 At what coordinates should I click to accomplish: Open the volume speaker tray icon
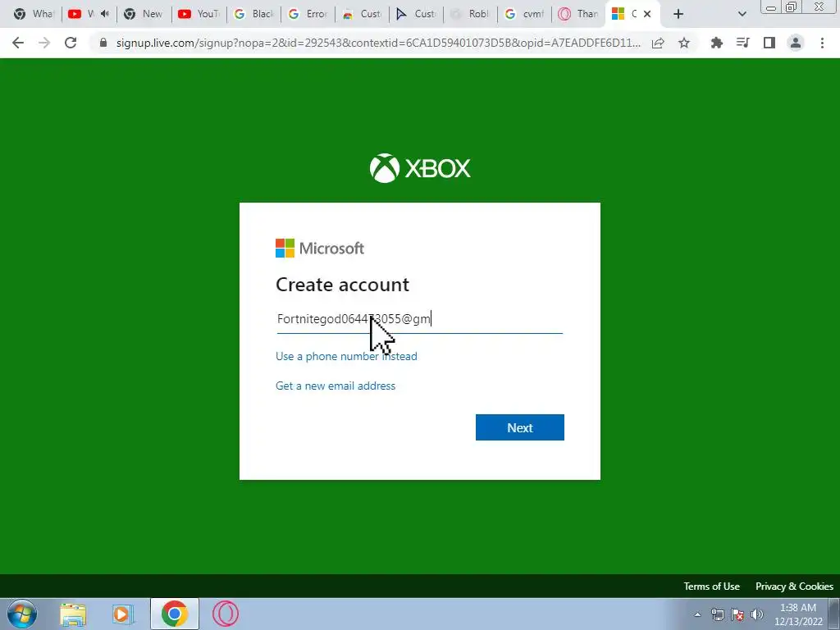click(757, 614)
